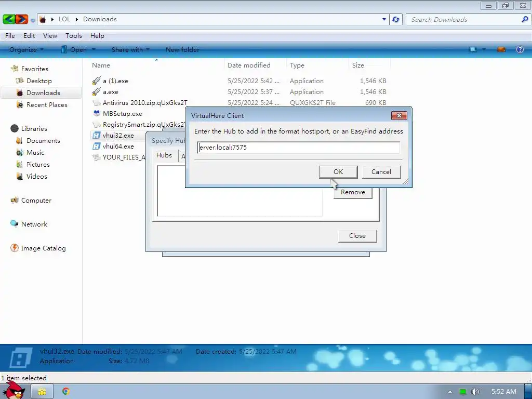The width and height of the screenshot is (532, 399).
Task: Click New folder in the toolbar
Action: pos(182,49)
